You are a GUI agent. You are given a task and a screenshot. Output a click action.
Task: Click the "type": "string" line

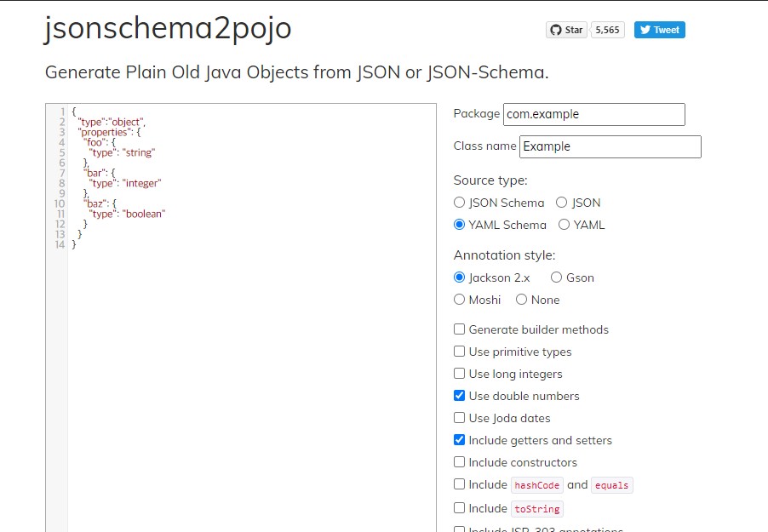pos(122,153)
